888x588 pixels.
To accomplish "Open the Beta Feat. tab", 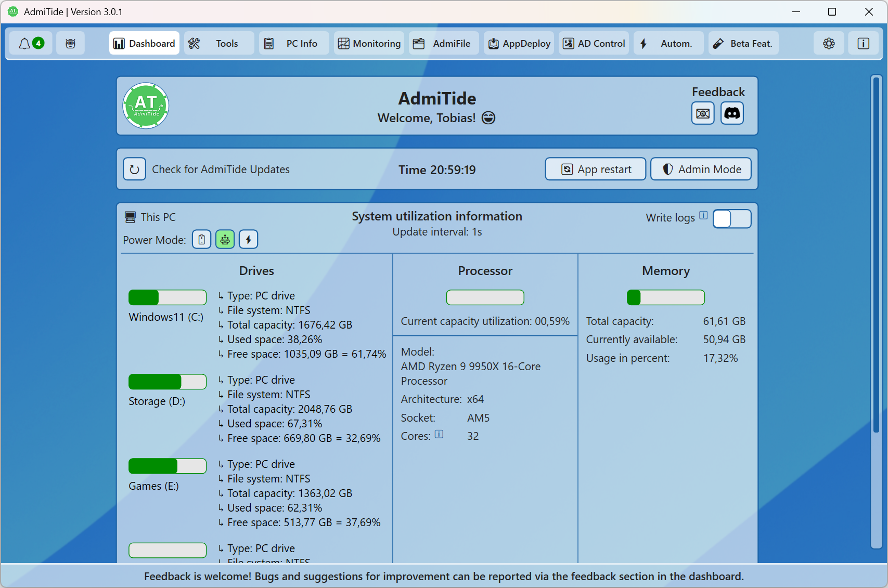I will (x=743, y=44).
